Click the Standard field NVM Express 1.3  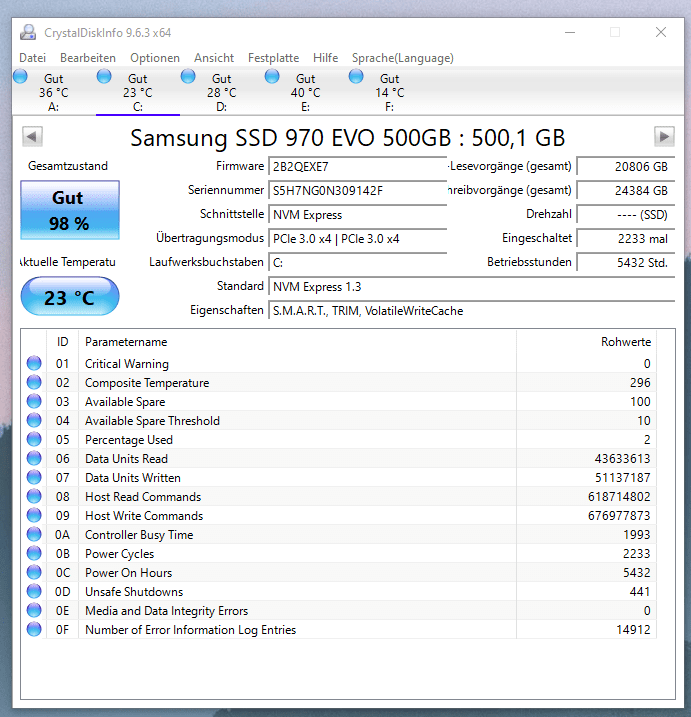[x=471, y=286]
